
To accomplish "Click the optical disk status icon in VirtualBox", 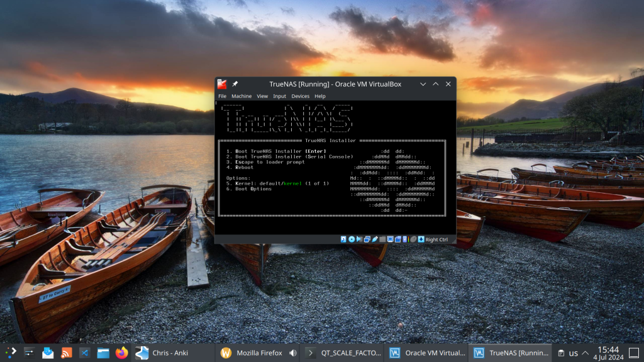I will click(352, 239).
